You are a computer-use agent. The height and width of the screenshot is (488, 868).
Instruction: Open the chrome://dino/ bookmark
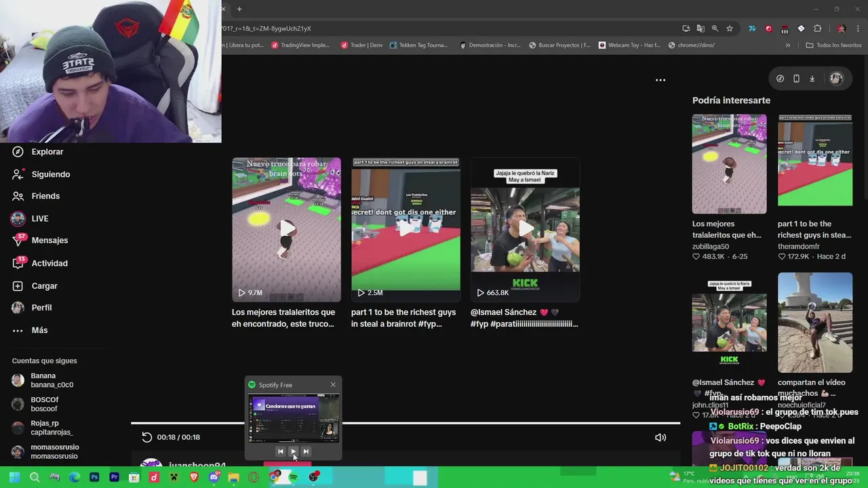pos(692,45)
